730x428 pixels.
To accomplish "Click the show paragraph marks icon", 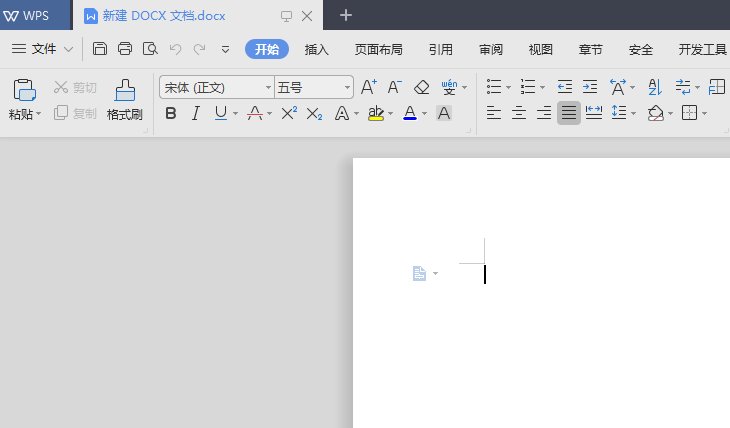I will (x=683, y=87).
